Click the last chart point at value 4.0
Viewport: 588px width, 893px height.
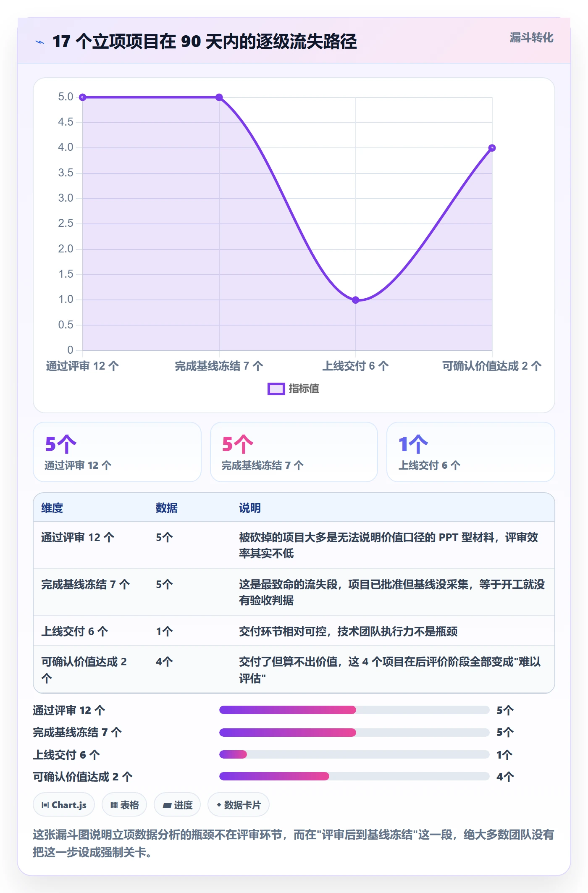pos(492,148)
